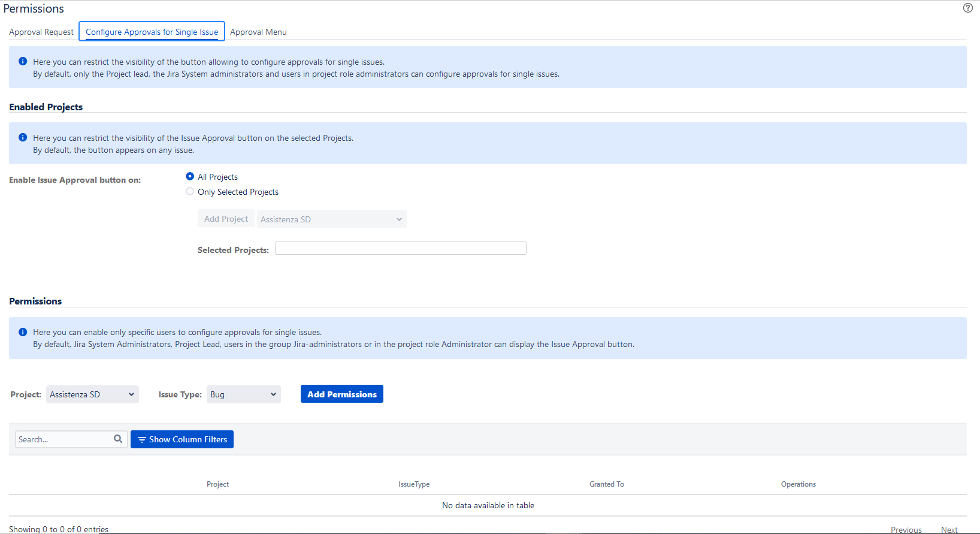Click the search magnifier icon
980x534 pixels.
pos(118,439)
